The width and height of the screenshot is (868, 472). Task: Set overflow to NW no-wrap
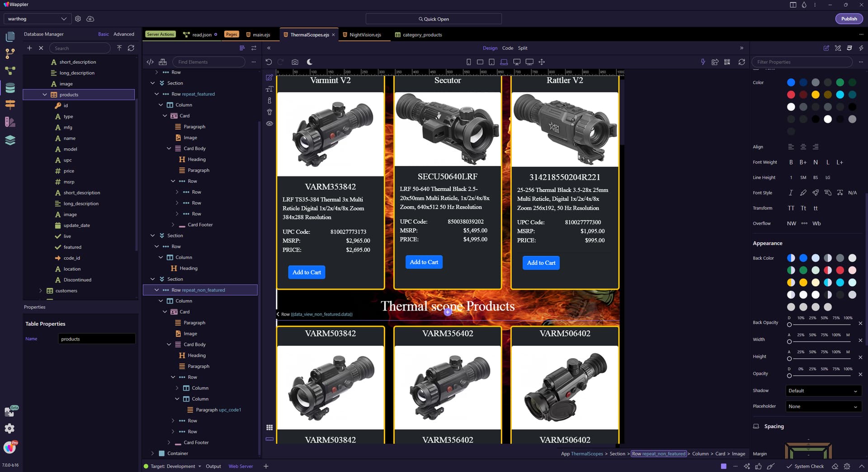(x=791, y=223)
